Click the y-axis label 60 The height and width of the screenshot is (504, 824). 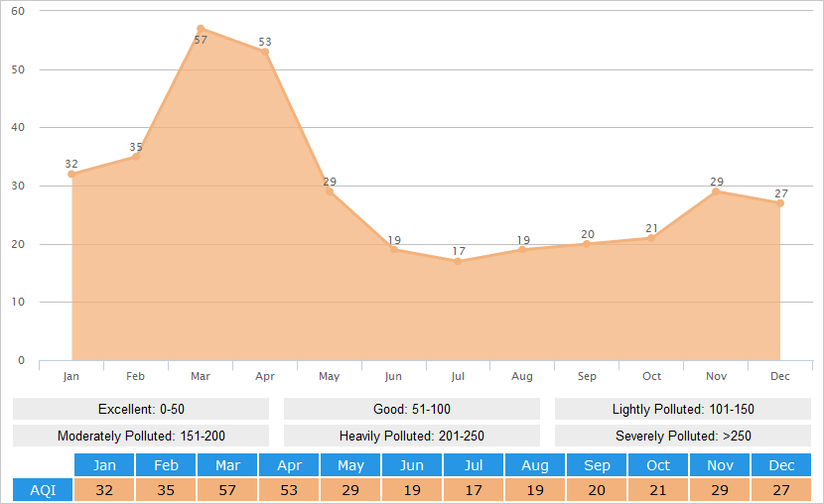pyautogui.click(x=18, y=11)
